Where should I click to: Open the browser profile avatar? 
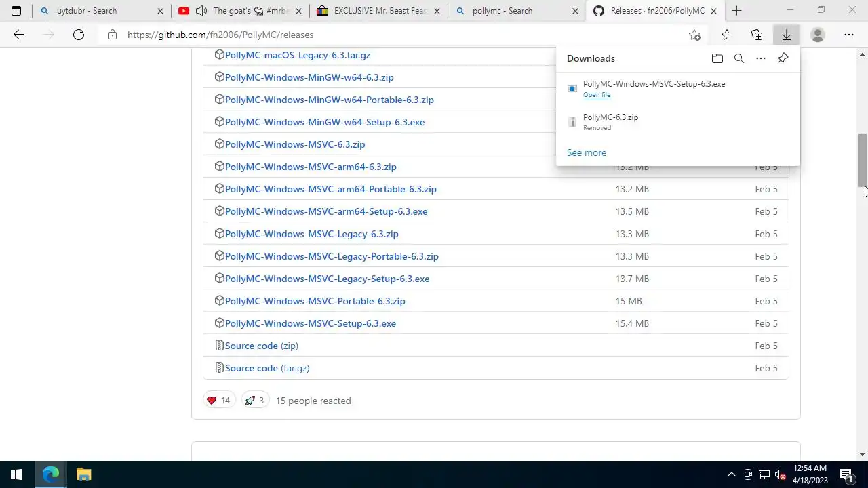pyautogui.click(x=818, y=35)
